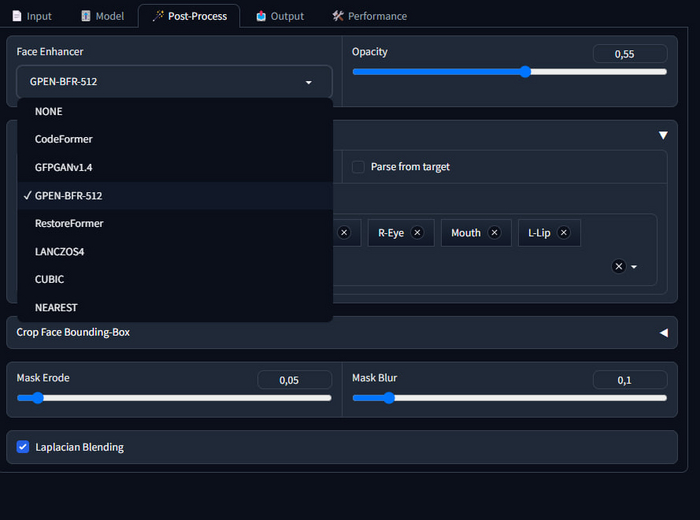Pick NONE in the enhancer list
The height and width of the screenshot is (520, 700).
[49, 111]
